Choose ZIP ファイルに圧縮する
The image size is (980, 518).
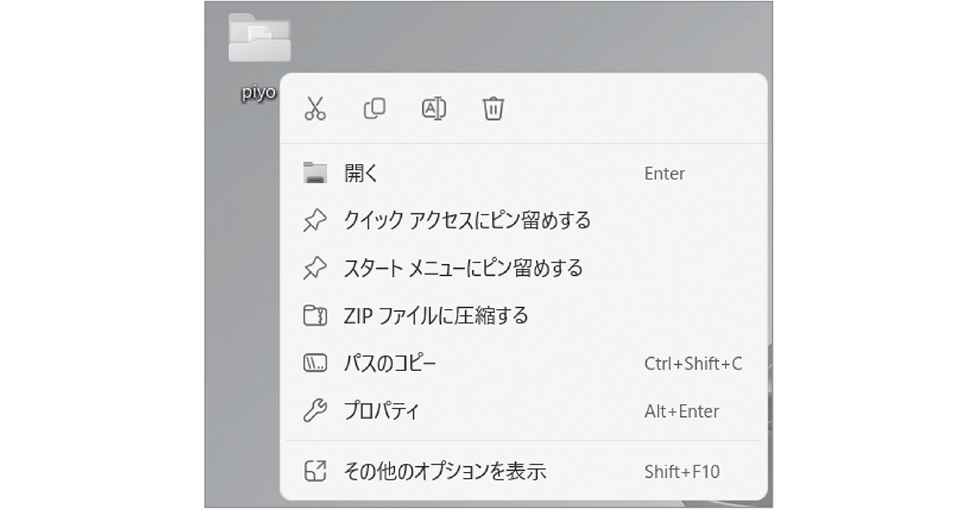click(x=524, y=315)
